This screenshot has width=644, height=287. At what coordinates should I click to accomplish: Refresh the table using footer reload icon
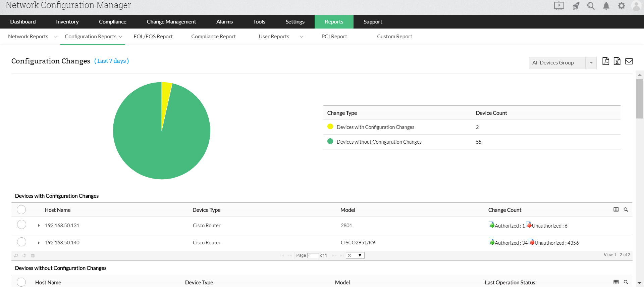pyautogui.click(x=24, y=255)
